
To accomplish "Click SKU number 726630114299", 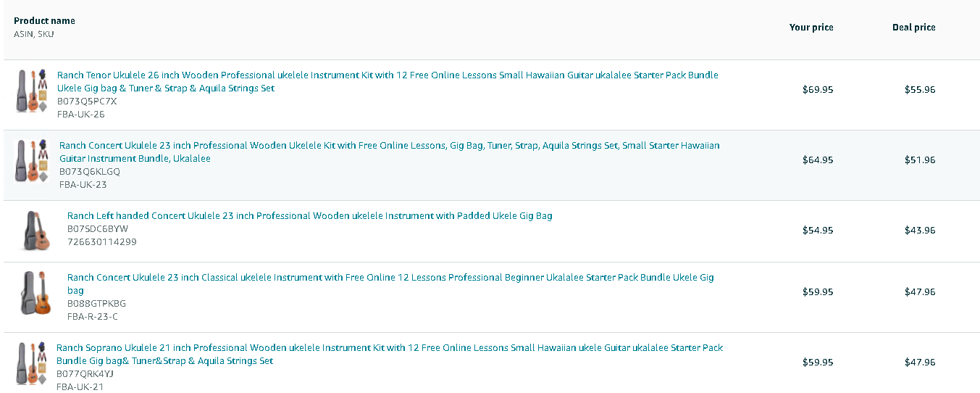I will coord(102,241).
